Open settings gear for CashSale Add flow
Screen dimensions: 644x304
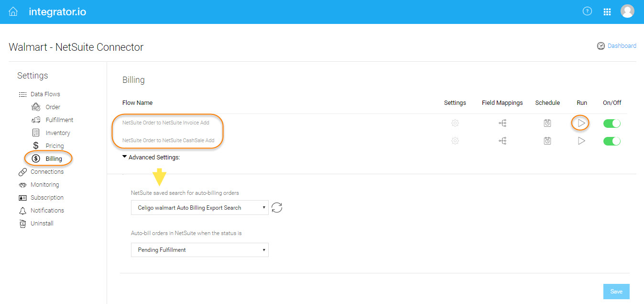pos(455,141)
